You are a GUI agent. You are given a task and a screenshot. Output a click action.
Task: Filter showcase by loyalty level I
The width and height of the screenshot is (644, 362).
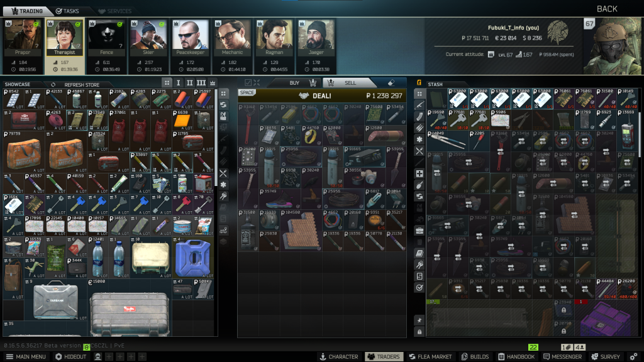[x=178, y=83]
